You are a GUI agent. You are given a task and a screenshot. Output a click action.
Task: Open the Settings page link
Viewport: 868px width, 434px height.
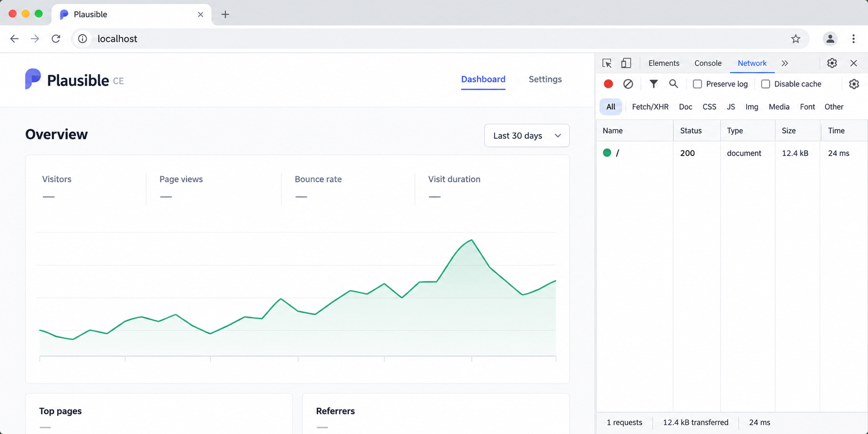[x=545, y=79]
